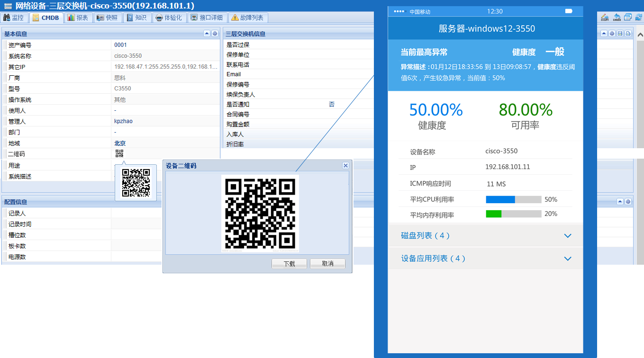Click the 中国移动 carrier signal indicator
Screen dimensions: 644x358
pos(412,11)
